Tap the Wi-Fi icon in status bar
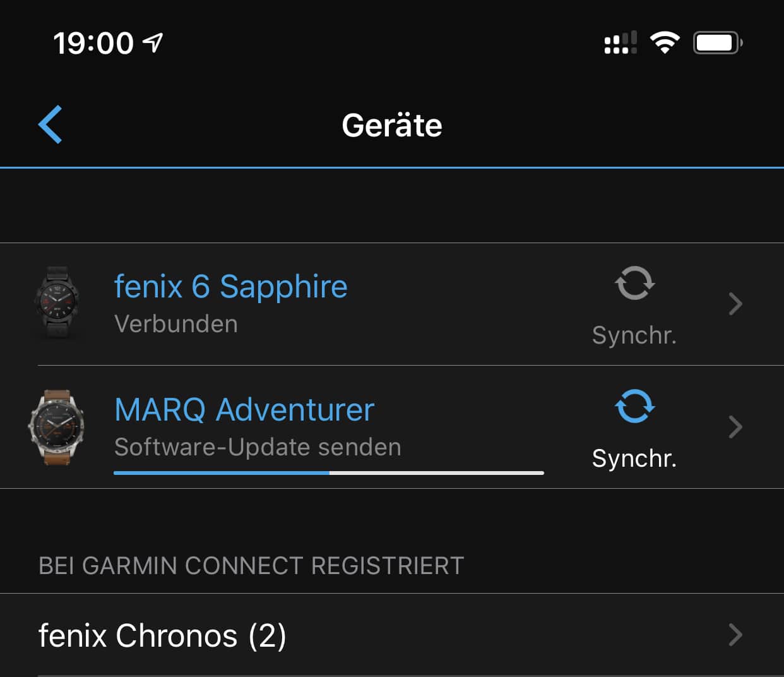The image size is (784, 677). coord(664,43)
